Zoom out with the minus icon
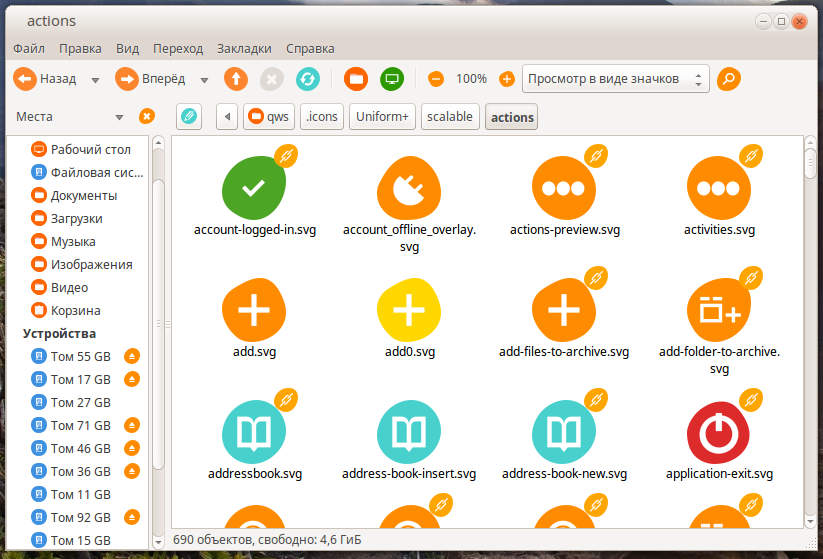This screenshot has width=823, height=559. coord(436,79)
